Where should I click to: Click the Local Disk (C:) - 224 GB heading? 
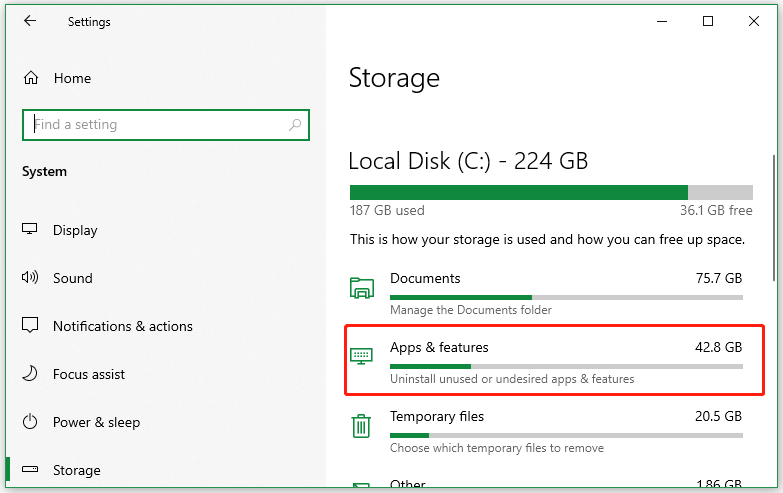(468, 161)
